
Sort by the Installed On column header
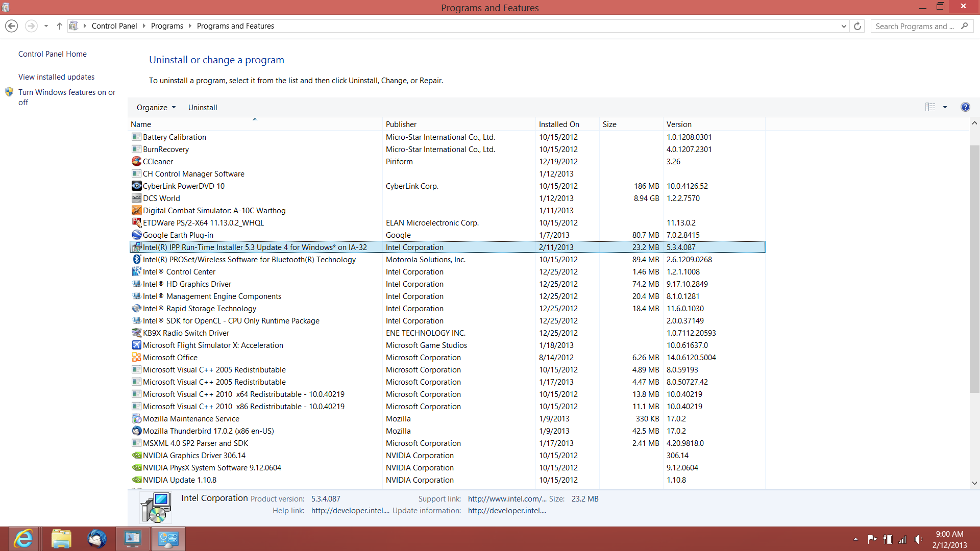tap(567, 124)
